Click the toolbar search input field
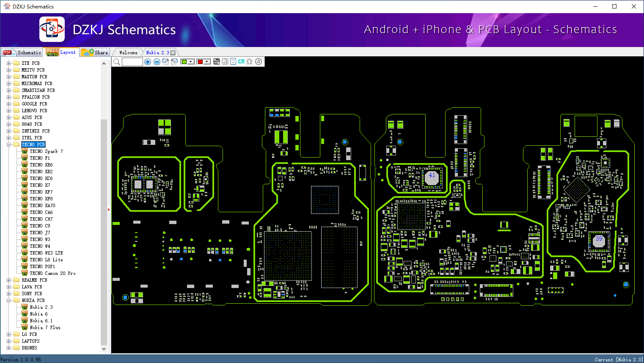The height and width of the screenshot is (363, 644). point(132,62)
